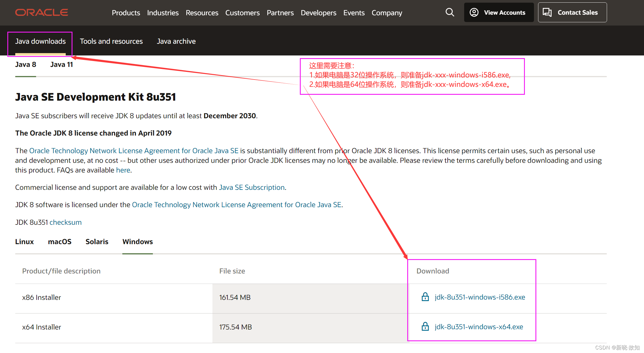Open the JDK 8u351 checksum link
The height and width of the screenshot is (353, 644).
click(65, 222)
